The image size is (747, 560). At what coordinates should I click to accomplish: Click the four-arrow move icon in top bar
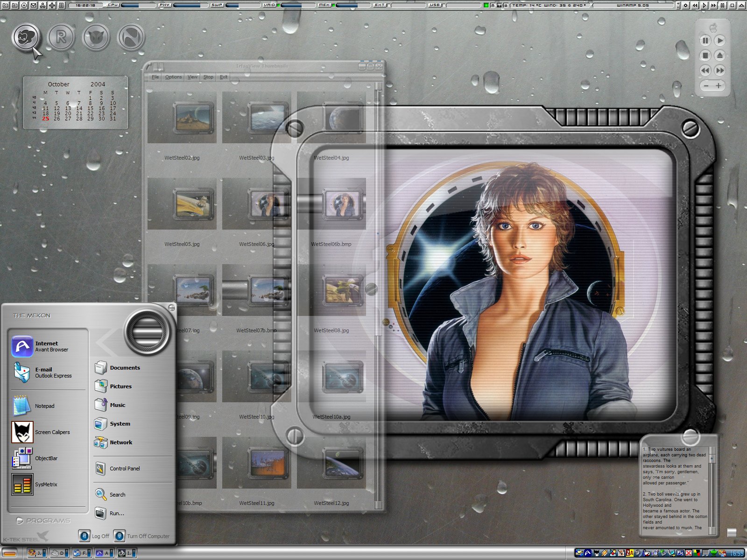tap(52, 5)
